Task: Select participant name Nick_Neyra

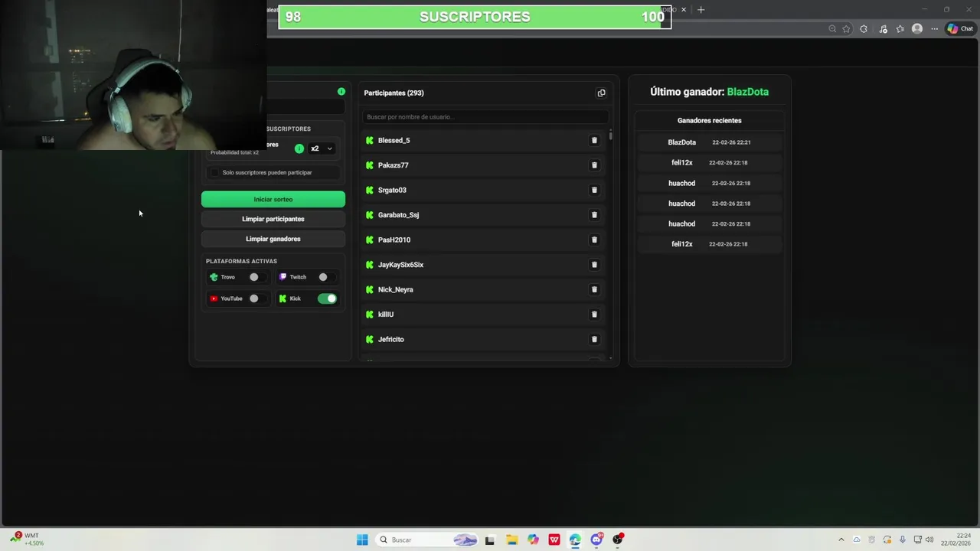Action: click(396, 290)
